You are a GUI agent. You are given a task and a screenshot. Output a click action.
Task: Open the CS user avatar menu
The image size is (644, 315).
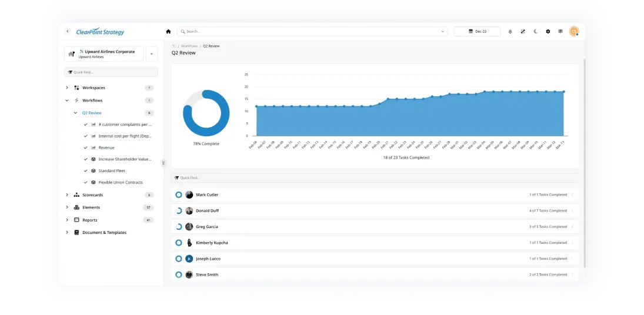click(574, 32)
